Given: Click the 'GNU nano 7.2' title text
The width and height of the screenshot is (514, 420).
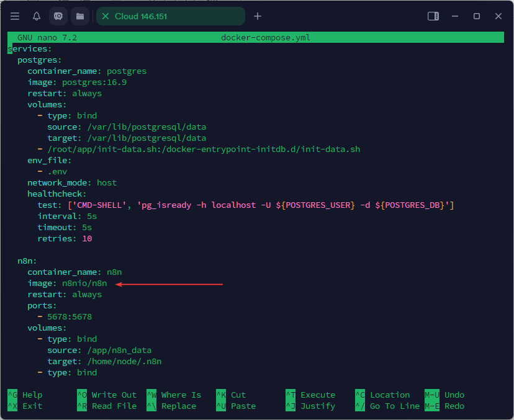Looking at the screenshot, I should coord(47,38).
